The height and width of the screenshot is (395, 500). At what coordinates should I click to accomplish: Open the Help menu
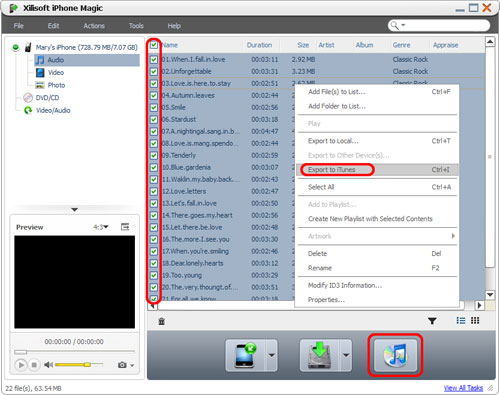click(174, 26)
